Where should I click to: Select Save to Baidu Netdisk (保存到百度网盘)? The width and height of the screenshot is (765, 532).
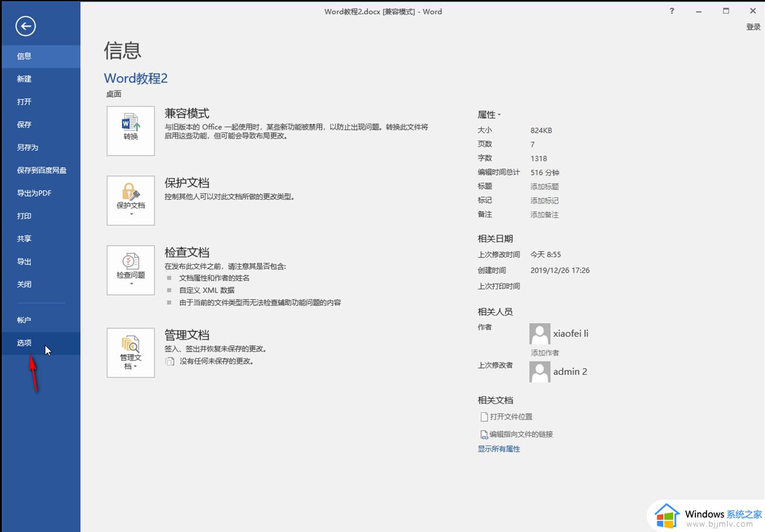pos(40,170)
